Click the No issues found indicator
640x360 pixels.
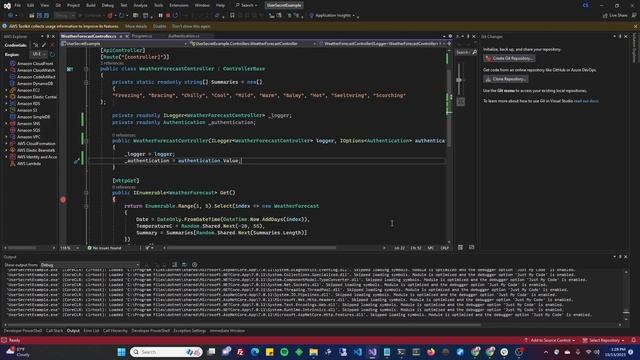(x=104, y=248)
